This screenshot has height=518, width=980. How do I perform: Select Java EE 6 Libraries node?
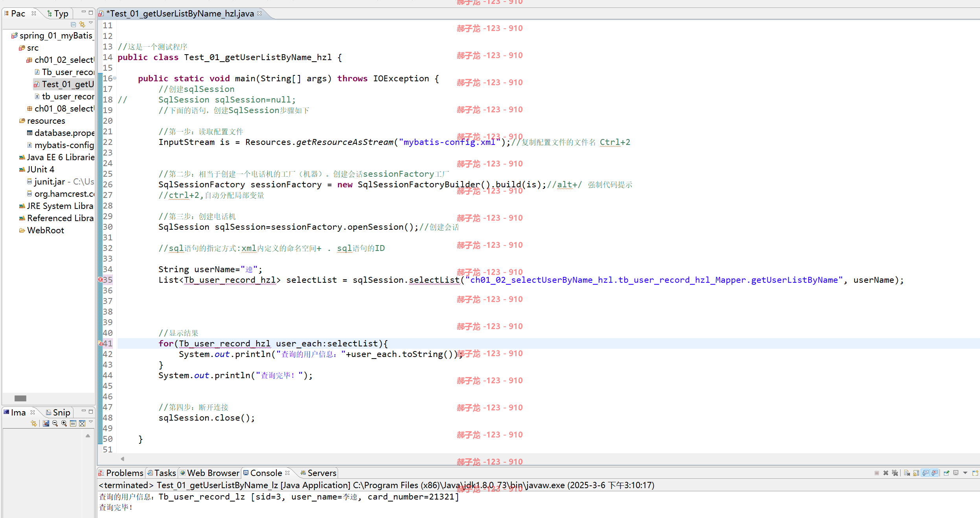57,157
